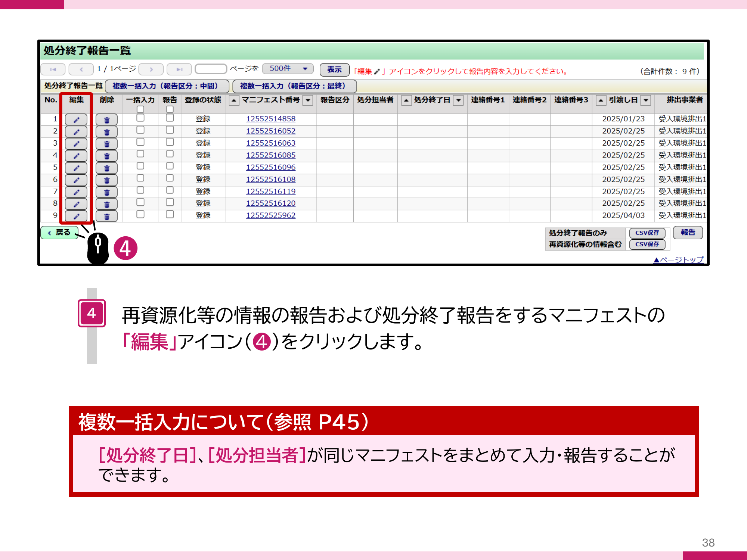Click the trash icon for manifest 12552516052
747x560 pixels.
[x=106, y=132]
